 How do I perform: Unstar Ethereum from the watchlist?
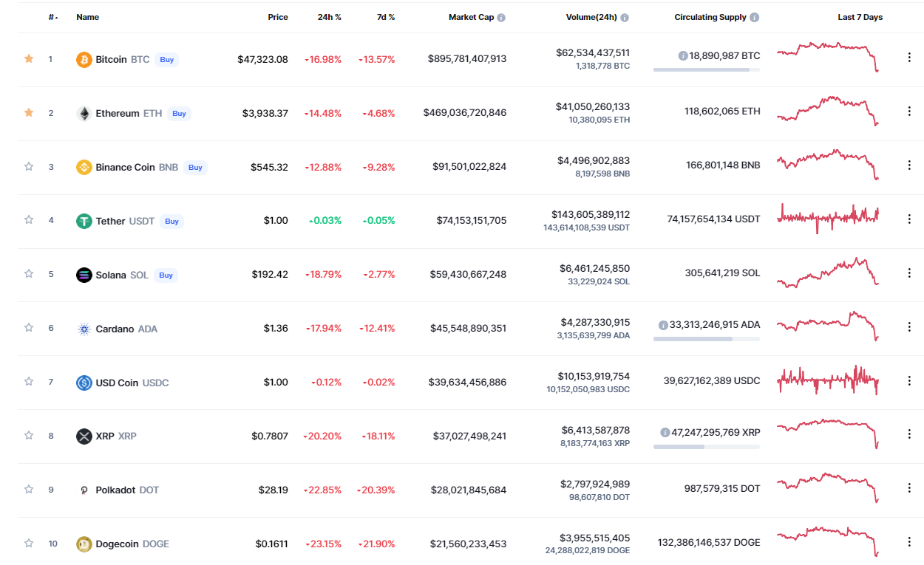pos(29,112)
